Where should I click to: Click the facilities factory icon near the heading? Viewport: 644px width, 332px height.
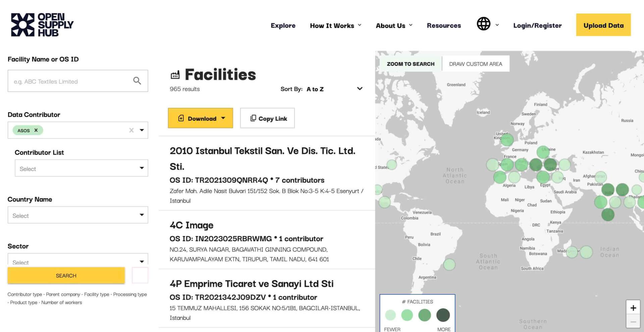[176, 74]
